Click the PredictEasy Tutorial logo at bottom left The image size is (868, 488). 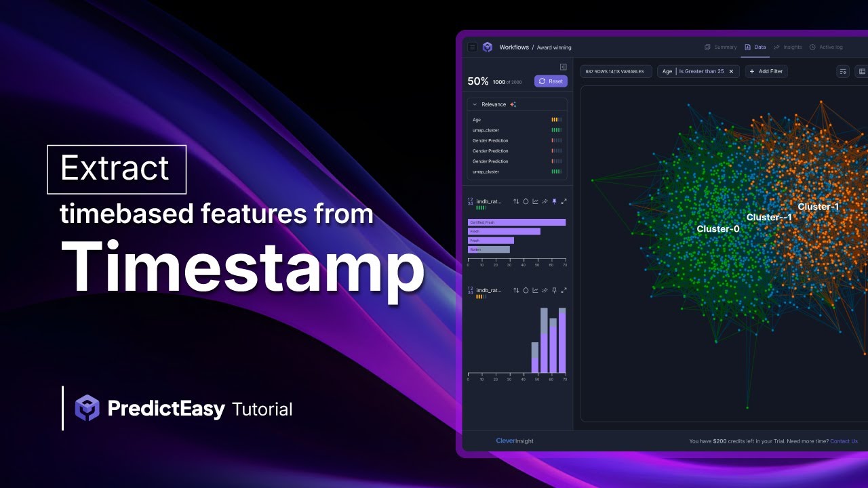click(183, 409)
